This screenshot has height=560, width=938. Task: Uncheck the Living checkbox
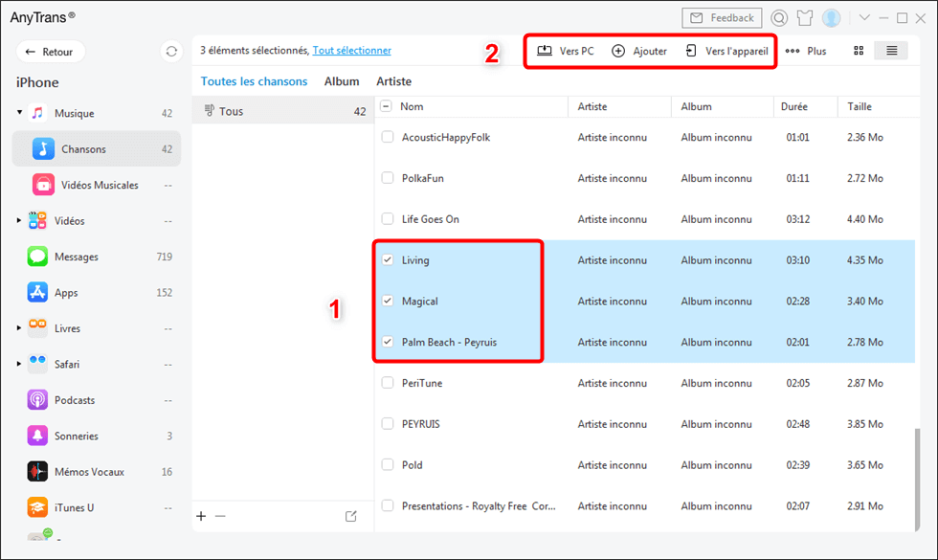tap(388, 259)
